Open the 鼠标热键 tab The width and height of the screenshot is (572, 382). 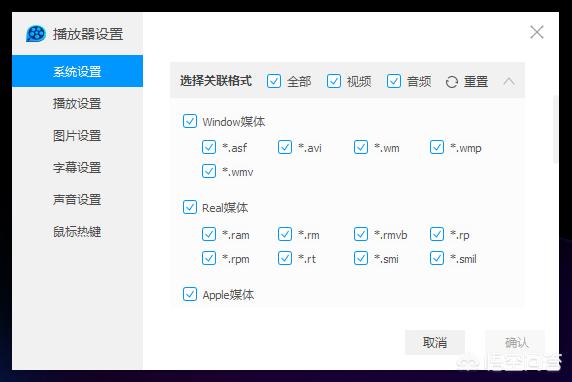point(77,232)
